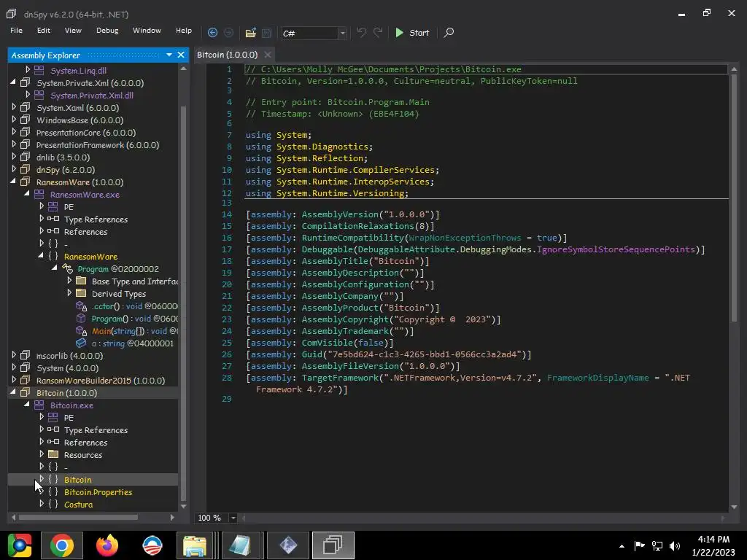The height and width of the screenshot is (560, 747).
Task: Click the DebuggableAttribute type link in code
Action: pos(406,249)
